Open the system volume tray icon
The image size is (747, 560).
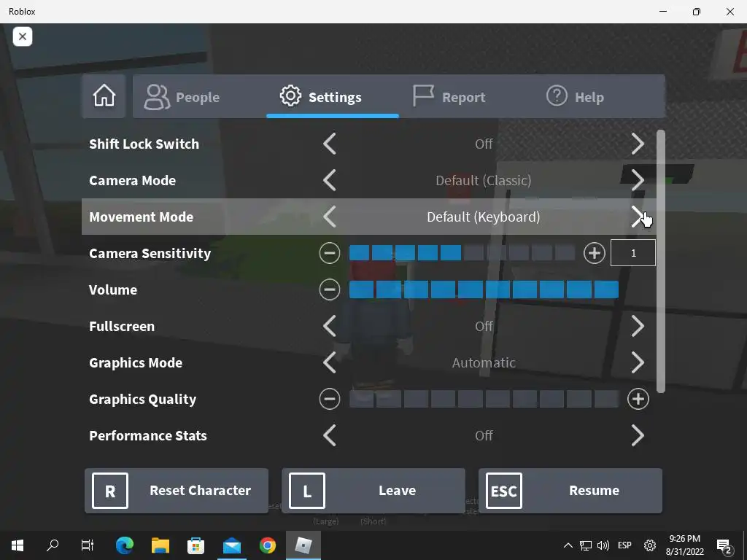[603, 545]
